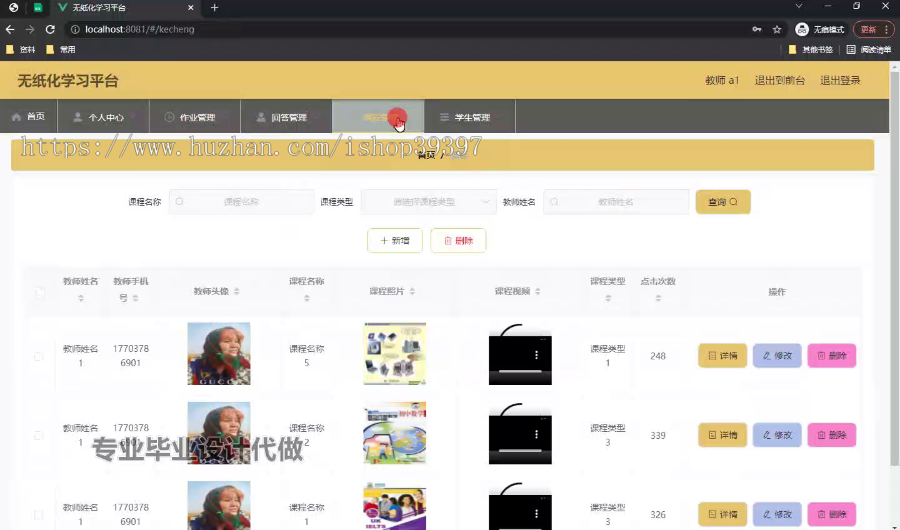Click the 删除 batch delete button above table
Viewport: 900px width, 530px height.
point(458,240)
